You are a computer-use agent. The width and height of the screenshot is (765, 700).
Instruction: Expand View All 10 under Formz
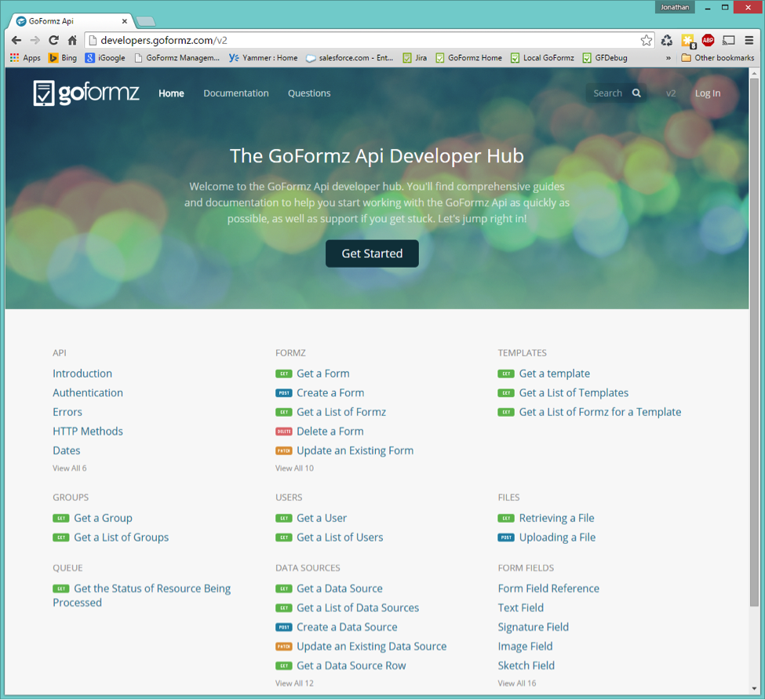click(x=295, y=468)
